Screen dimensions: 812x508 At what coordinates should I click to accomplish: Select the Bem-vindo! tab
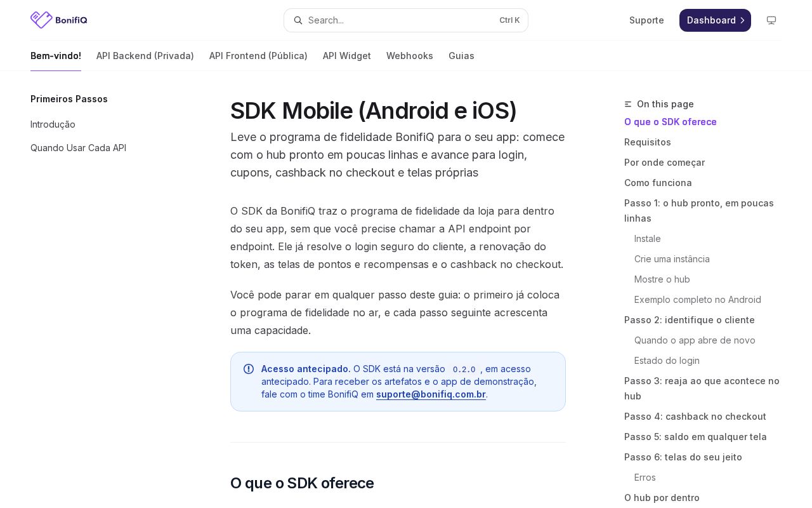(56, 56)
